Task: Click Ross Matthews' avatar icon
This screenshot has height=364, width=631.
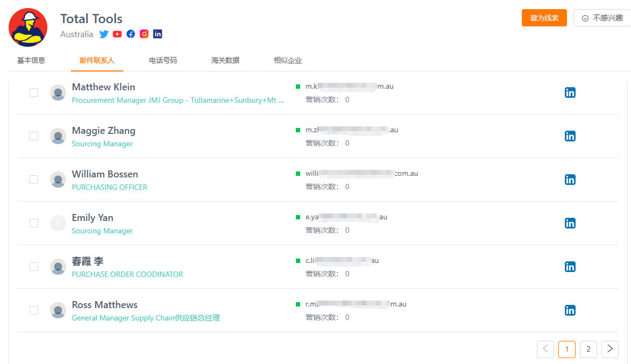Action: tap(58, 310)
